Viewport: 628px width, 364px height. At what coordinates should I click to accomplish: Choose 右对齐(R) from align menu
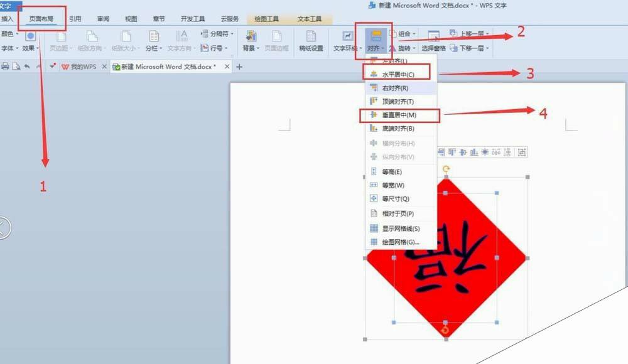[401, 88]
